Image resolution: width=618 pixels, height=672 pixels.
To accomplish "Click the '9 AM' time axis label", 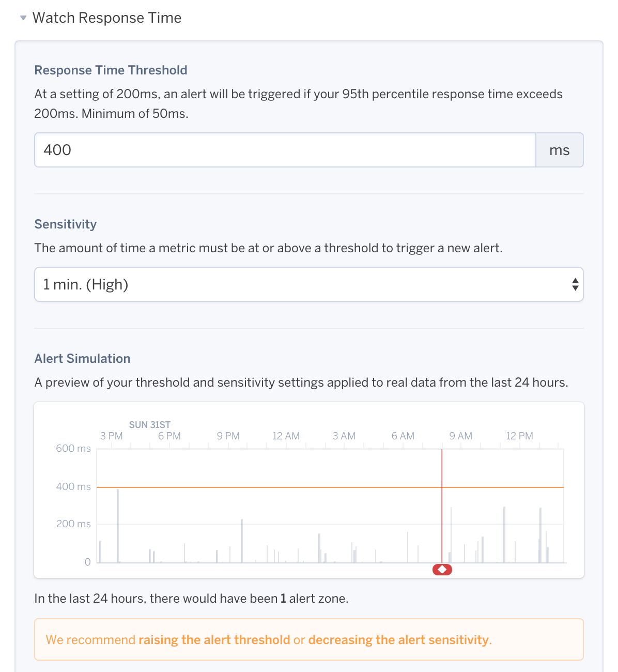I will pos(460,436).
